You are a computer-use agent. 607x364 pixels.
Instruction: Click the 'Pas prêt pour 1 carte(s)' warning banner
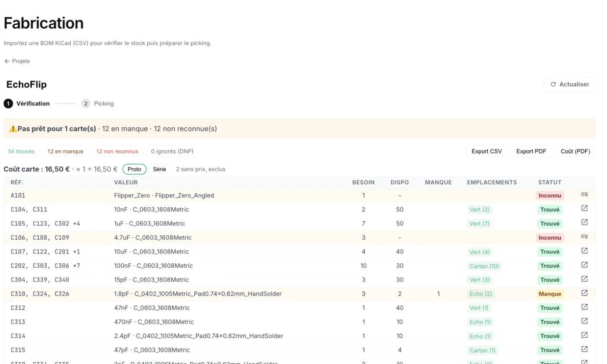(x=299, y=129)
